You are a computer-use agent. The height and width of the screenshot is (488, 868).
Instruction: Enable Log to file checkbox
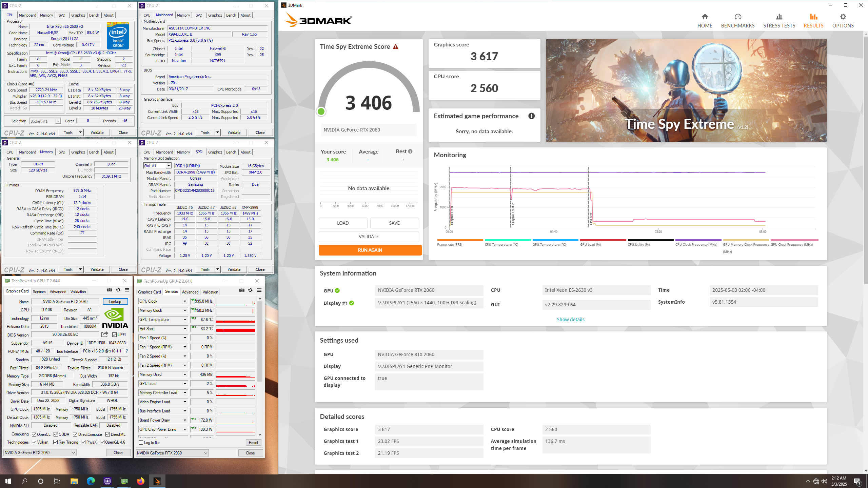tap(141, 443)
